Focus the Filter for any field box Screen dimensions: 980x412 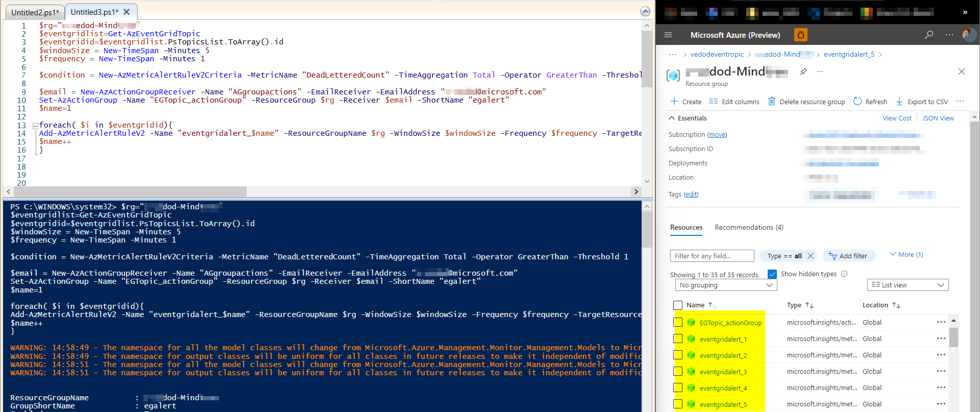(x=712, y=256)
